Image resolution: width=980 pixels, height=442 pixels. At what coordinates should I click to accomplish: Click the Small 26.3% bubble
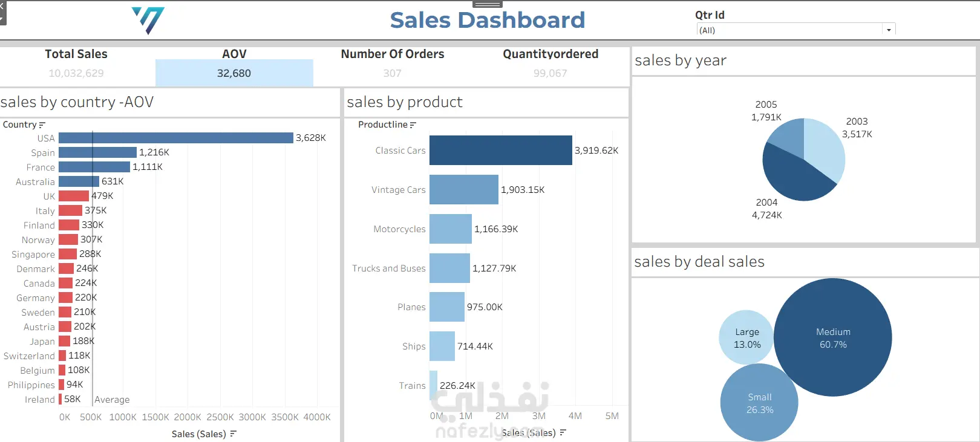(x=759, y=403)
